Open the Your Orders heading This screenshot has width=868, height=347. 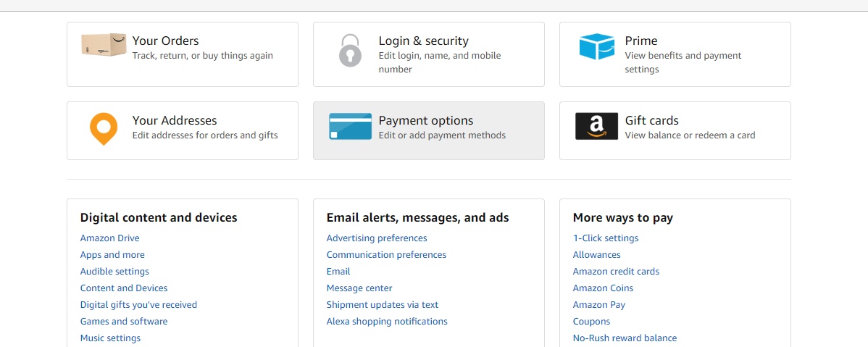[165, 41]
